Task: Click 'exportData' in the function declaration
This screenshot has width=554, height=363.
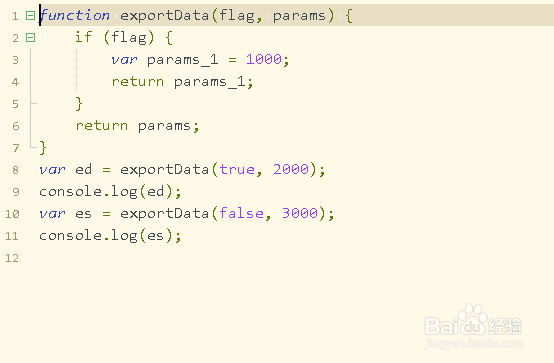Action: pos(165,16)
